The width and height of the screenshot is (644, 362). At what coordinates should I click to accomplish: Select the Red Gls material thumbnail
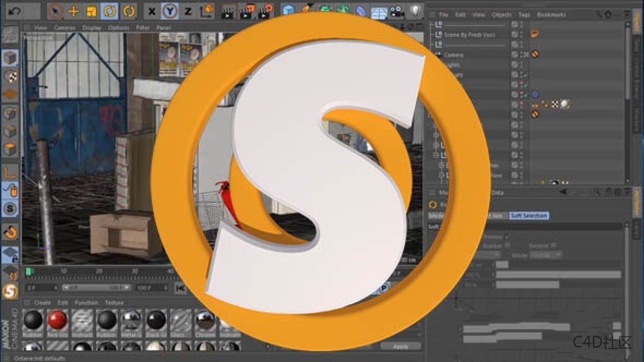coord(56,322)
